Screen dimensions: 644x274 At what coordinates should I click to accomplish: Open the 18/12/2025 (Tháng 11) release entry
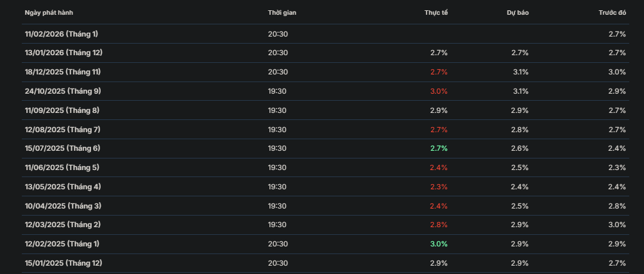tap(62, 72)
